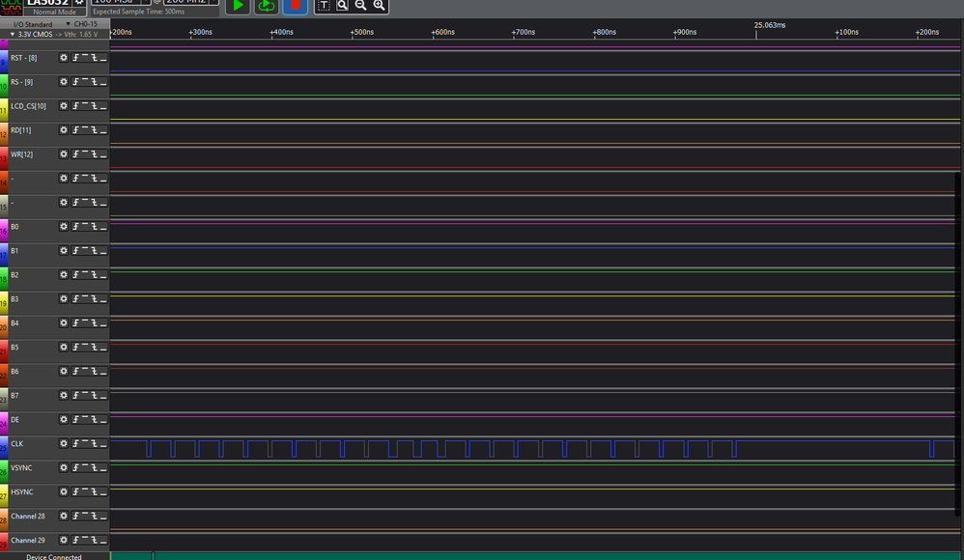
Task: Toggle rising-edge trigger on CLK channel
Action: [75, 443]
